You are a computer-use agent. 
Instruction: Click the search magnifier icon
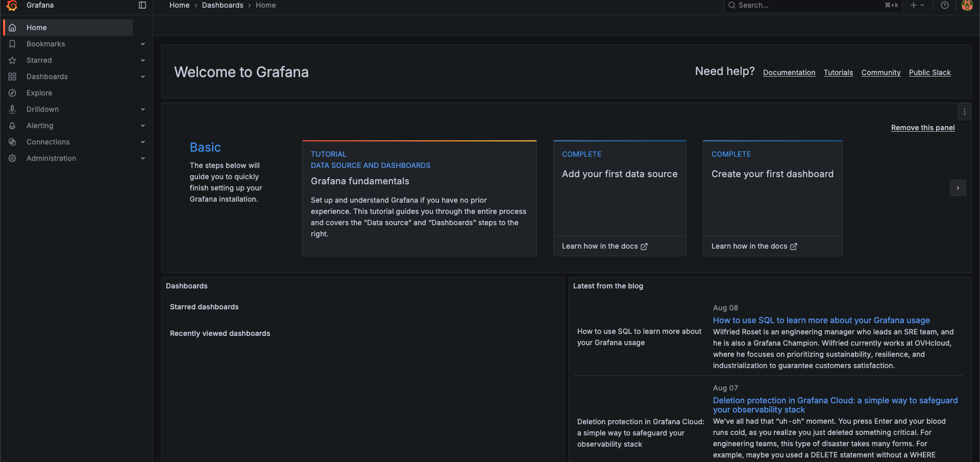(x=732, y=5)
